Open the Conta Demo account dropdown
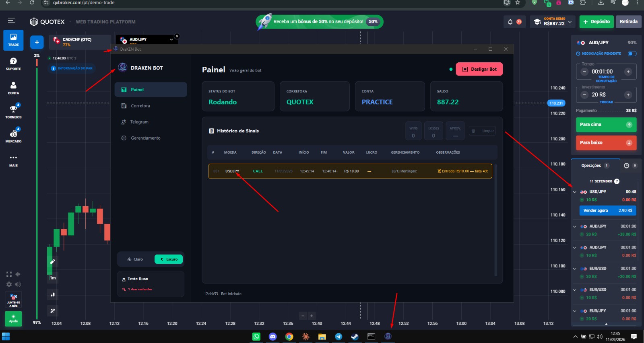 click(x=553, y=22)
